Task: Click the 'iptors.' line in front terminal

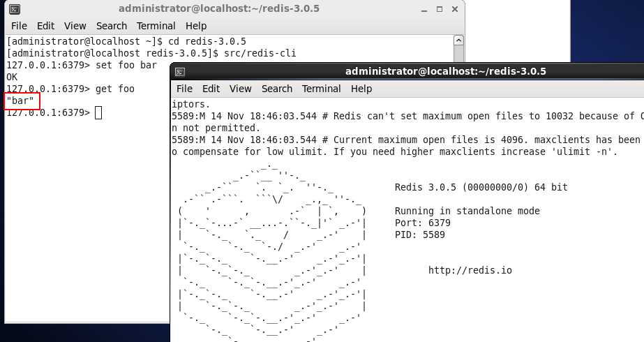Action: (x=190, y=105)
